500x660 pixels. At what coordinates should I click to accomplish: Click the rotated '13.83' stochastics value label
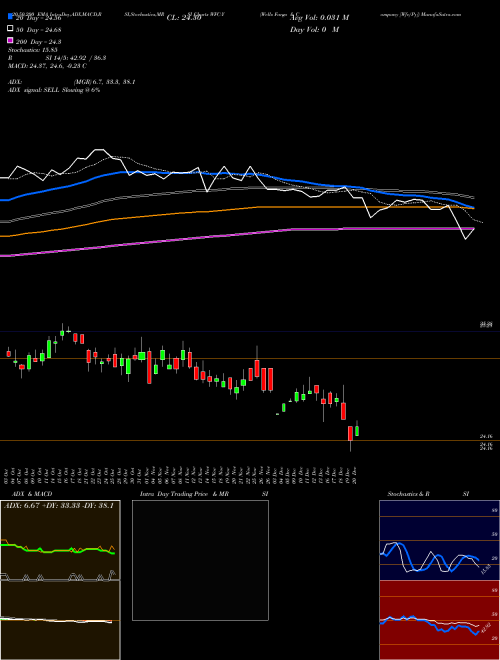484,570
